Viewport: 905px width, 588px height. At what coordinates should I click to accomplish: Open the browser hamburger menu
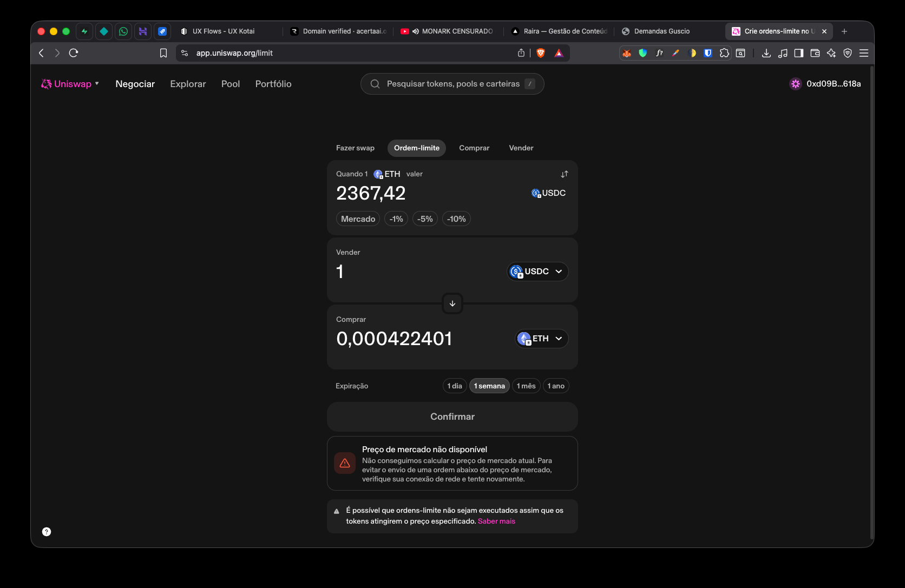(864, 53)
